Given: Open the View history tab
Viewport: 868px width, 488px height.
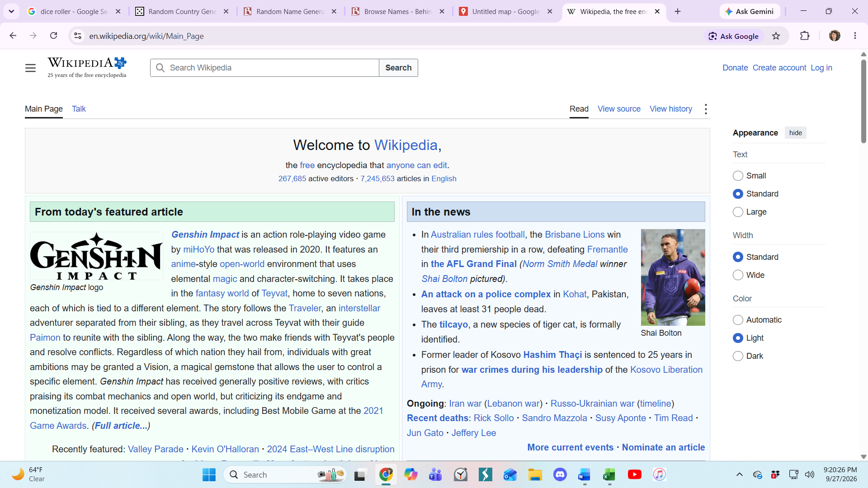Looking at the screenshot, I should click(x=671, y=109).
